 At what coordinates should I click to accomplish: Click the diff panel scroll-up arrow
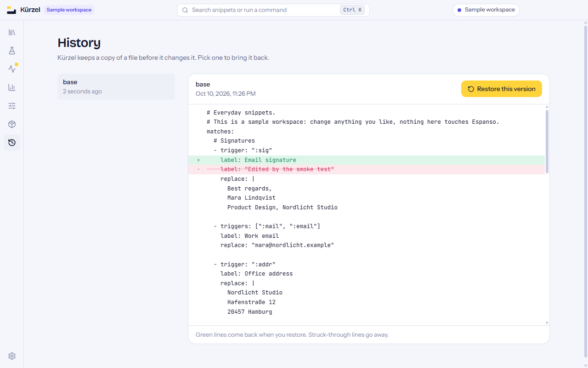pyautogui.click(x=547, y=107)
